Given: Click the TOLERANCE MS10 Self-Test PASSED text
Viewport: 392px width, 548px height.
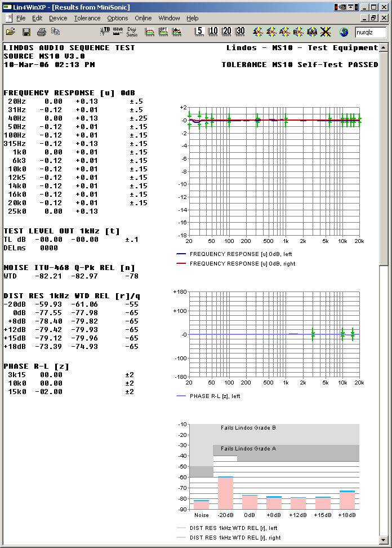Looking at the screenshot, I should point(300,65).
